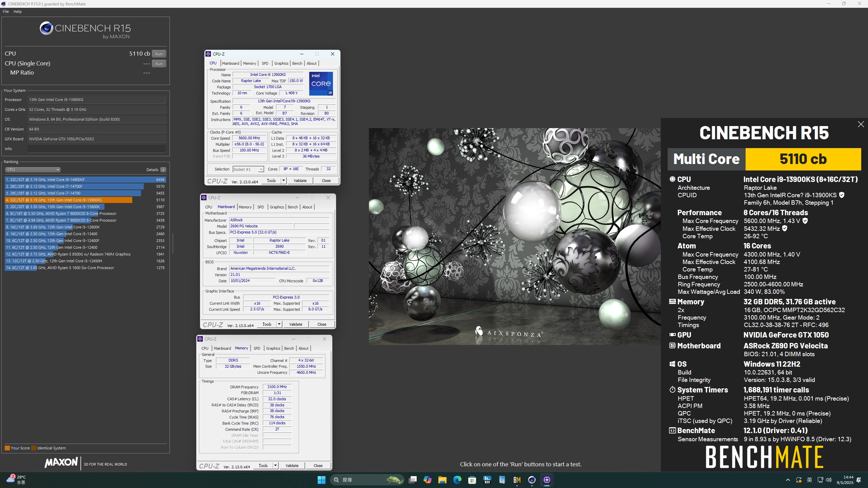Show hidden system tray icons

tap(788, 480)
